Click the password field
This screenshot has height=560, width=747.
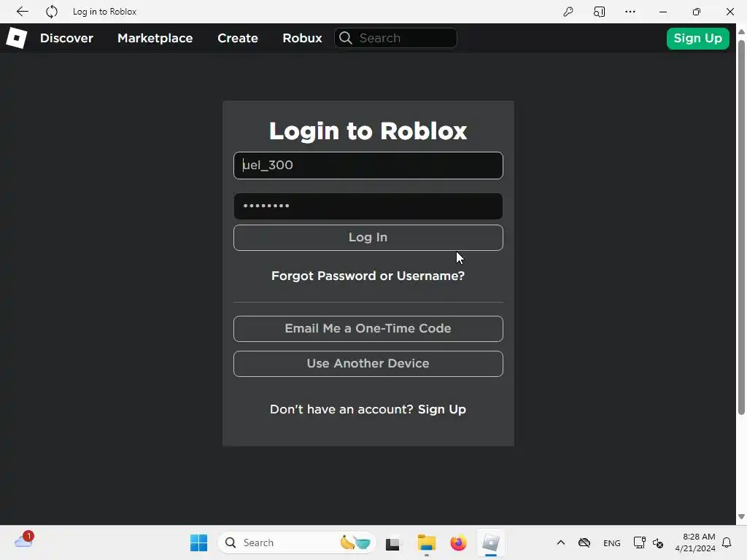point(368,206)
